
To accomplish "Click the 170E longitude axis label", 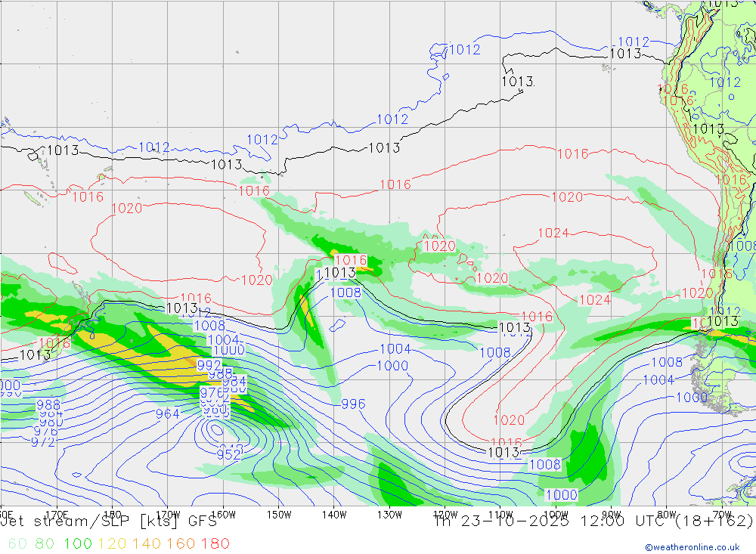I will tap(57, 515).
